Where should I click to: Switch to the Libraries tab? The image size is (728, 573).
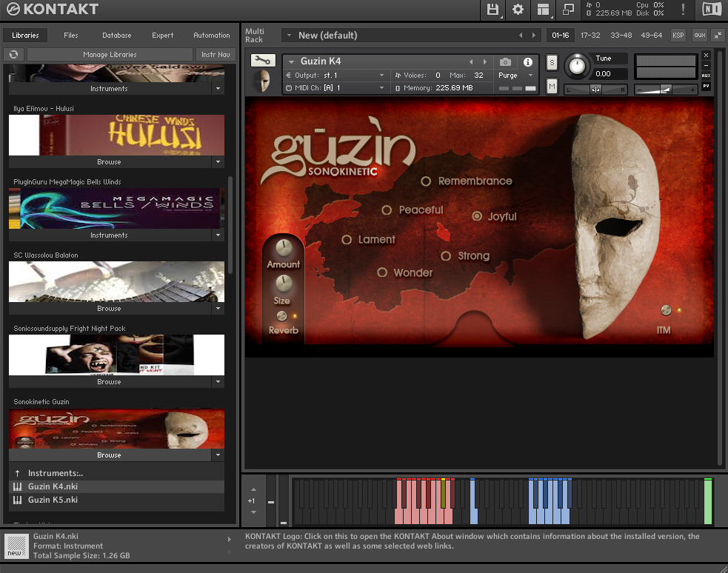[x=25, y=36]
